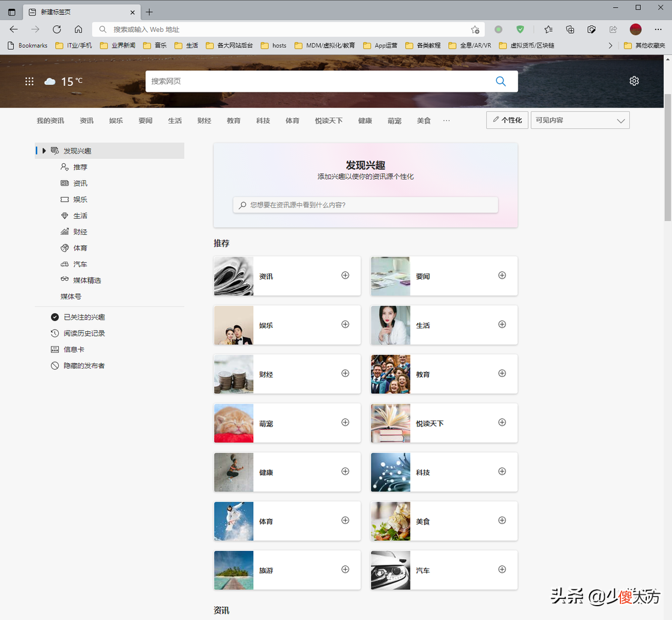Viewport: 672px width, 620px height.
Task: Click the 萌宠 kitten thumbnail
Action: 233,423
